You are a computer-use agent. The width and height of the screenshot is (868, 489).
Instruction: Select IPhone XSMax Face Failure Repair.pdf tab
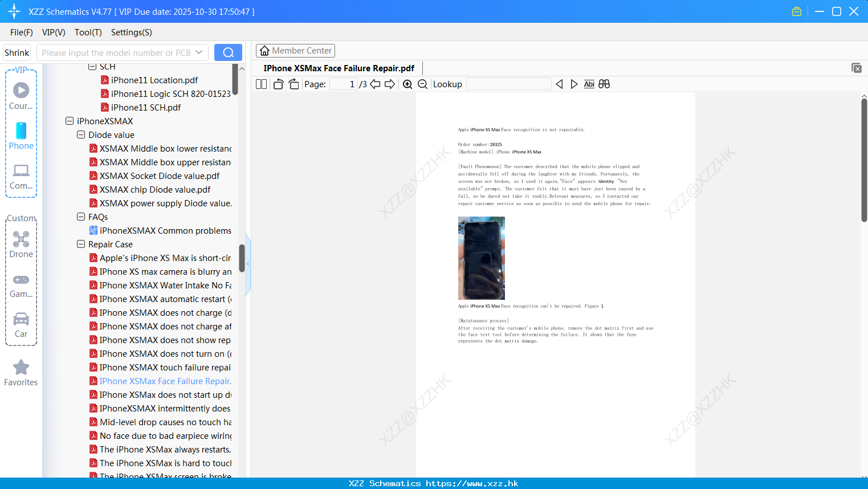pyautogui.click(x=339, y=68)
